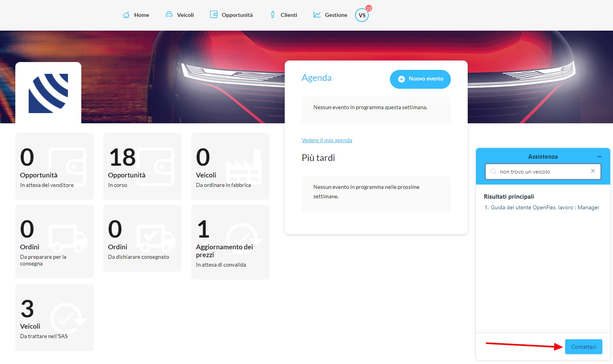Click the Più tardi heading
Viewport: 613px width, 364px height.
(318, 158)
